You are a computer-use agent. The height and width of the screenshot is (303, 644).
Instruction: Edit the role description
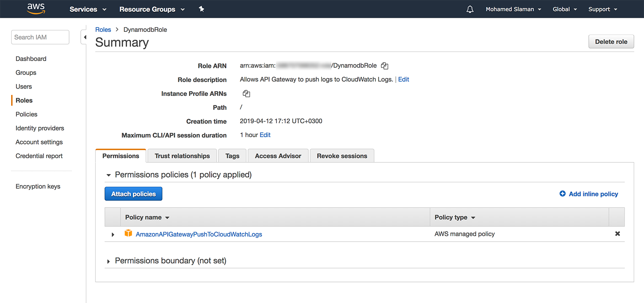pyautogui.click(x=404, y=80)
